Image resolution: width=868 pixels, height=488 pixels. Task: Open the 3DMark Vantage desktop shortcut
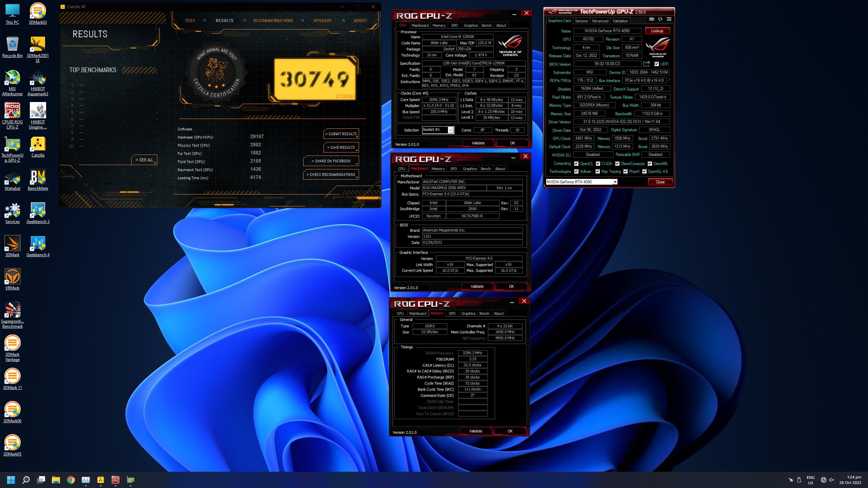(12, 348)
